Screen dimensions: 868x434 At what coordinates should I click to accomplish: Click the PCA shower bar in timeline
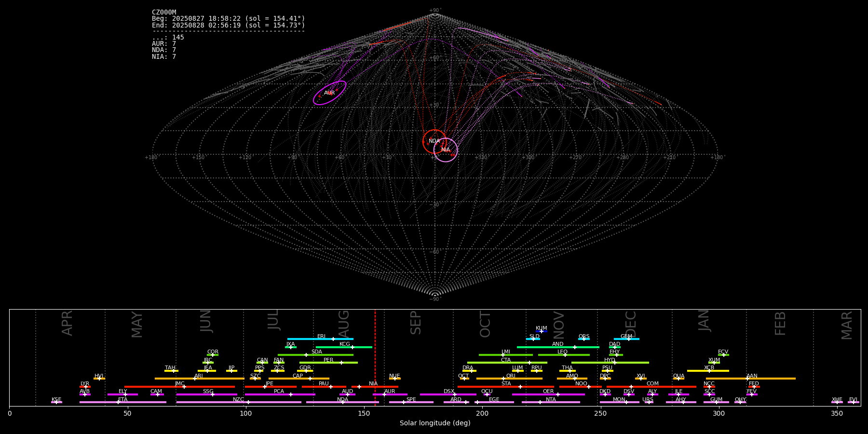(x=280, y=394)
